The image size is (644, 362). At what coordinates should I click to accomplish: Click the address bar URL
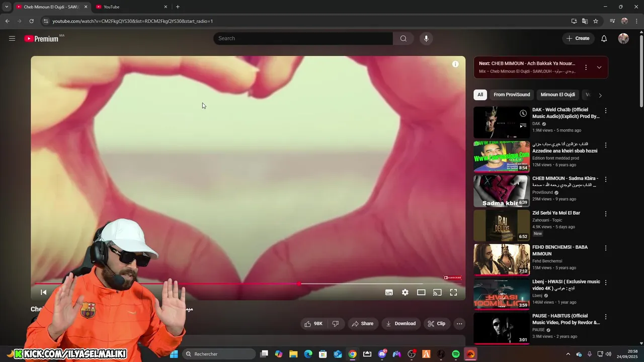click(133, 21)
